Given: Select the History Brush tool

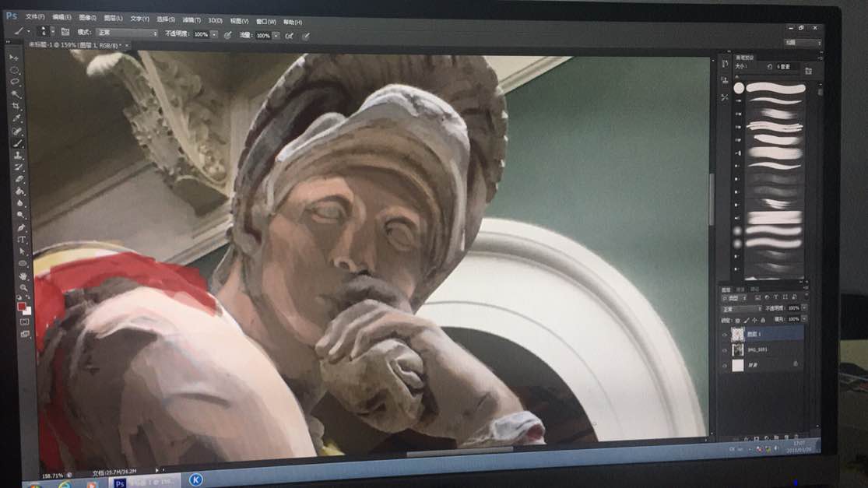Looking at the screenshot, I should [19, 167].
